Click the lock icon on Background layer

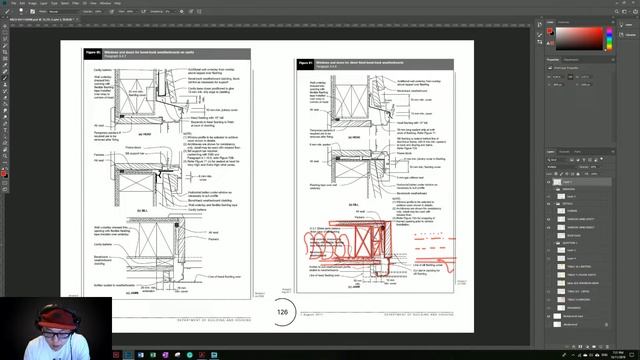click(x=606, y=324)
